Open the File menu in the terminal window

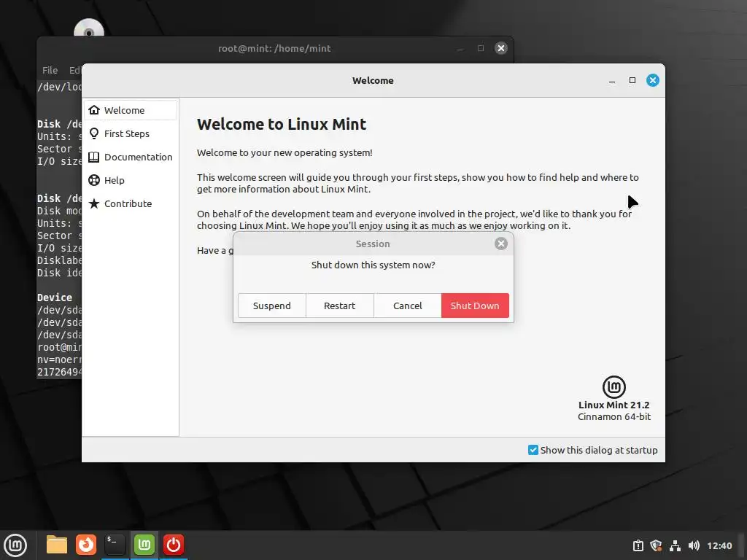click(50, 71)
